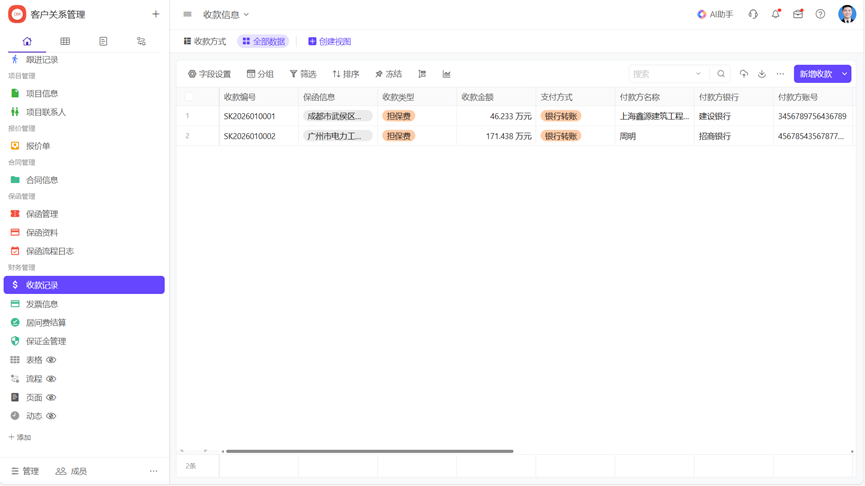
Task: Click 创建视图 to create a view
Action: click(x=329, y=42)
